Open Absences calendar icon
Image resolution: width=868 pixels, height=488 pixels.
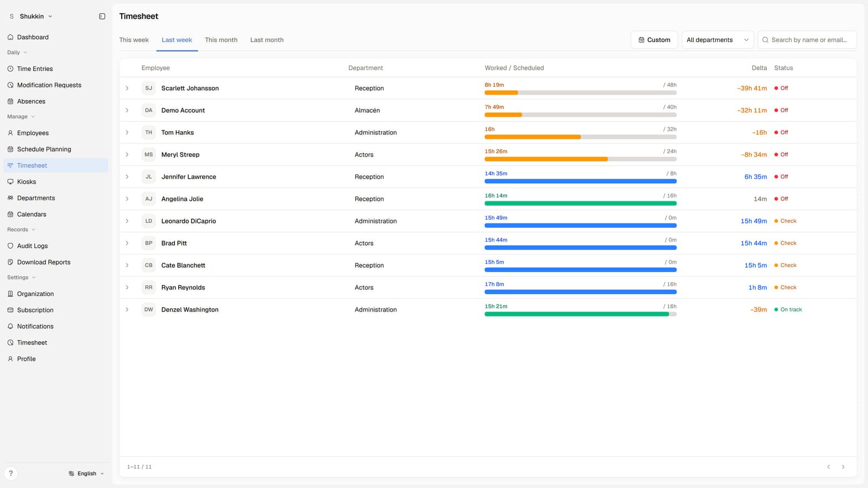(x=11, y=101)
